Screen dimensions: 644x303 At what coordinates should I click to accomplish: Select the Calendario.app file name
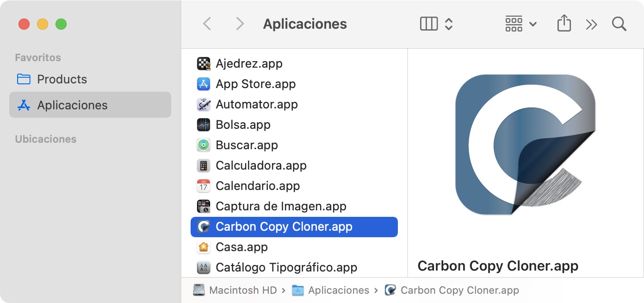pos(258,186)
